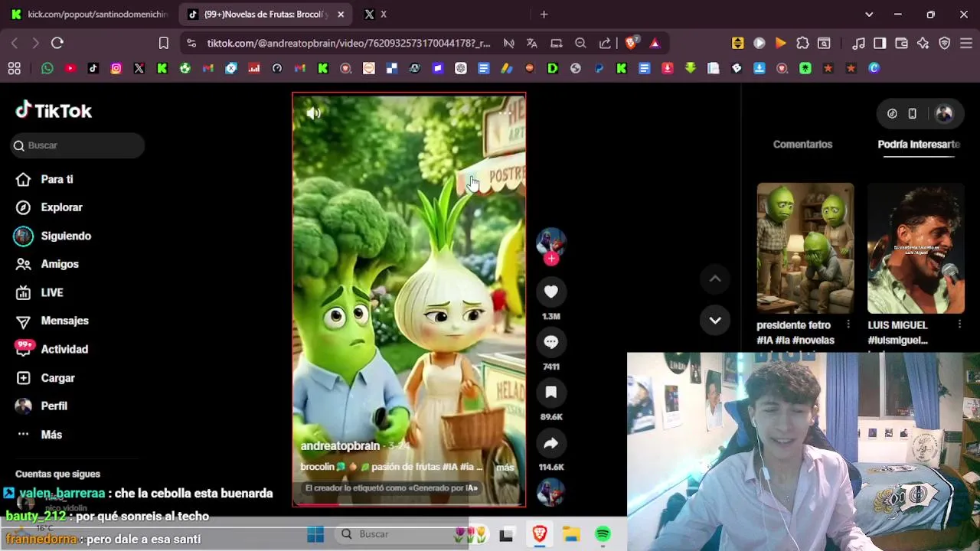The width and height of the screenshot is (980, 551).
Task: Share the video with the arrow icon
Action: click(x=551, y=443)
